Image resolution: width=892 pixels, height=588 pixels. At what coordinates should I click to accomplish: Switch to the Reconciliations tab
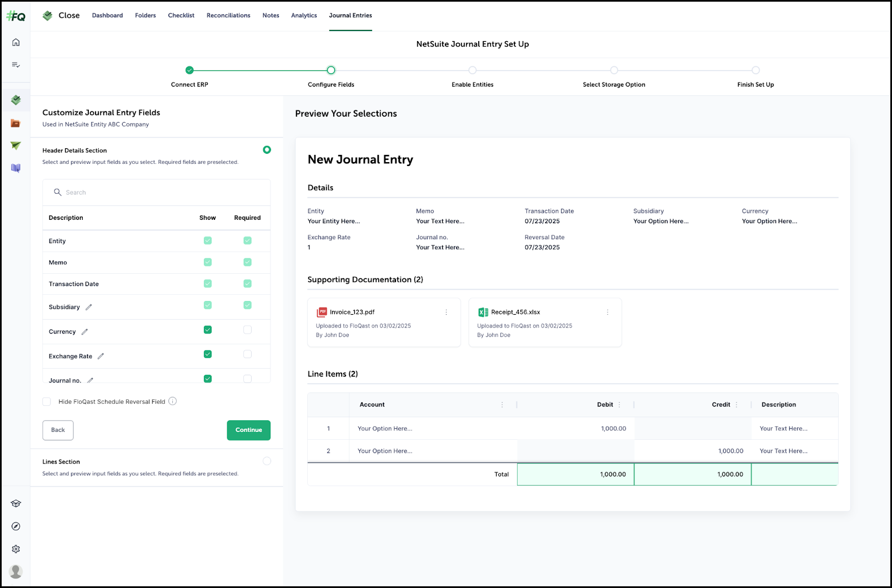pyautogui.click(x=228, y=16)
